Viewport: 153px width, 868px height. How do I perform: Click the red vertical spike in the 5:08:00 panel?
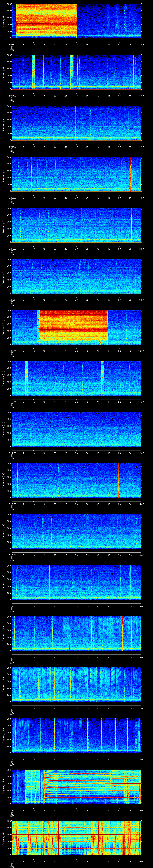(x=80, y=276)
